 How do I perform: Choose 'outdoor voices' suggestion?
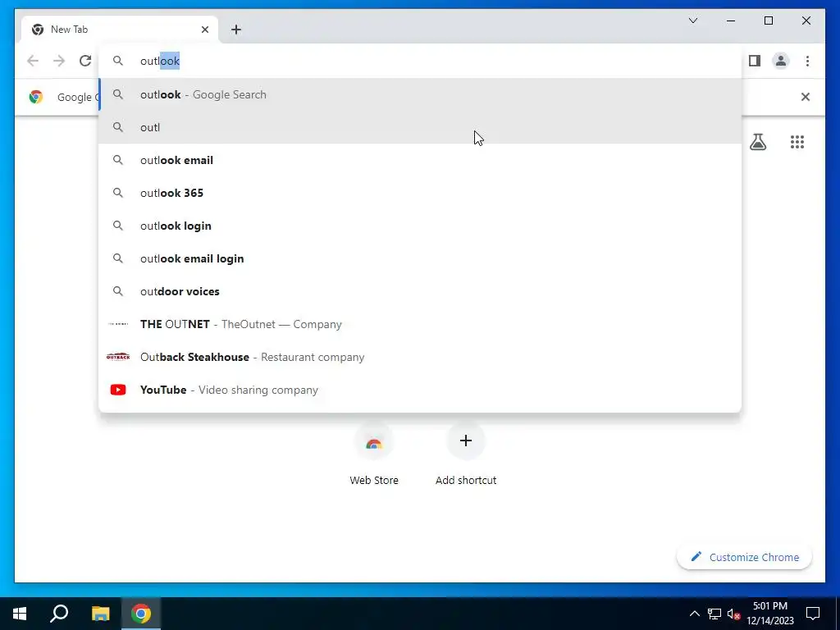pyautogui.click(x=421, y=291)
